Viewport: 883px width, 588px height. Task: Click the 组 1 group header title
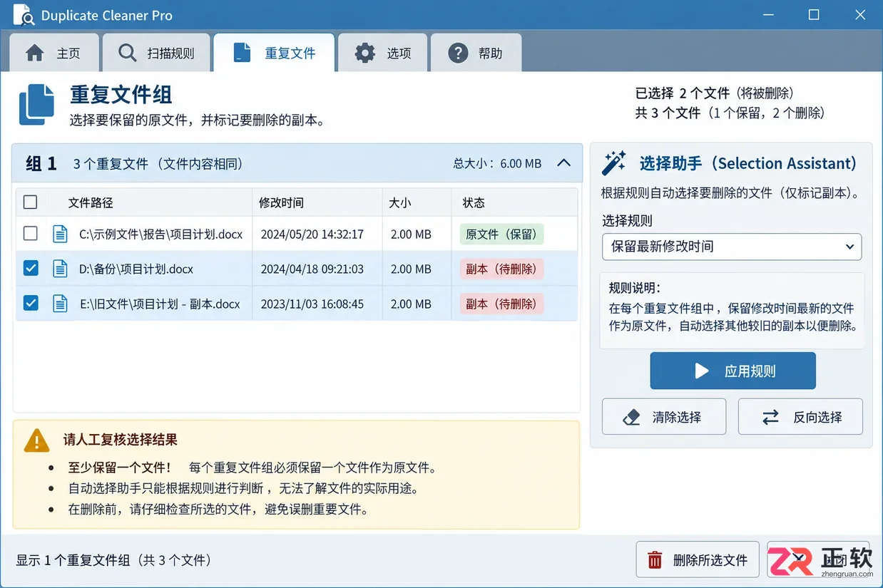[x=41, y=163]
